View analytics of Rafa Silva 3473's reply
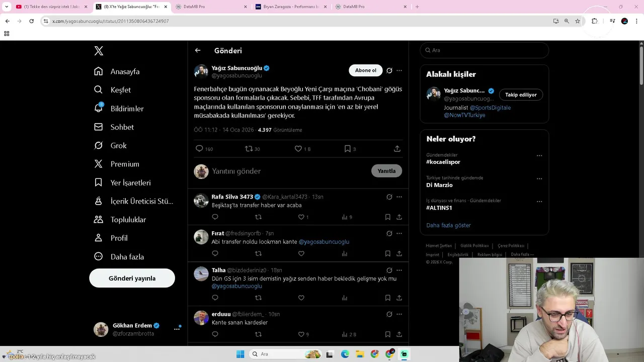 click(347, 217)
